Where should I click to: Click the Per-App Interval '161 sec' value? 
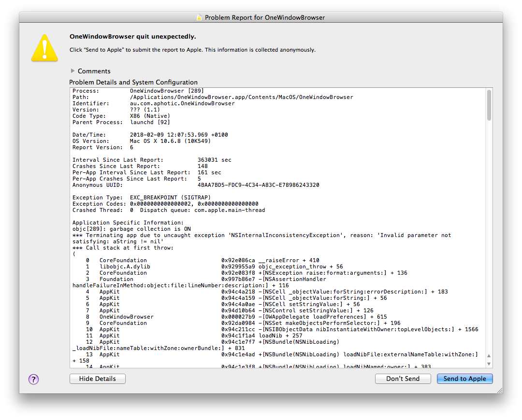[209, 173]
